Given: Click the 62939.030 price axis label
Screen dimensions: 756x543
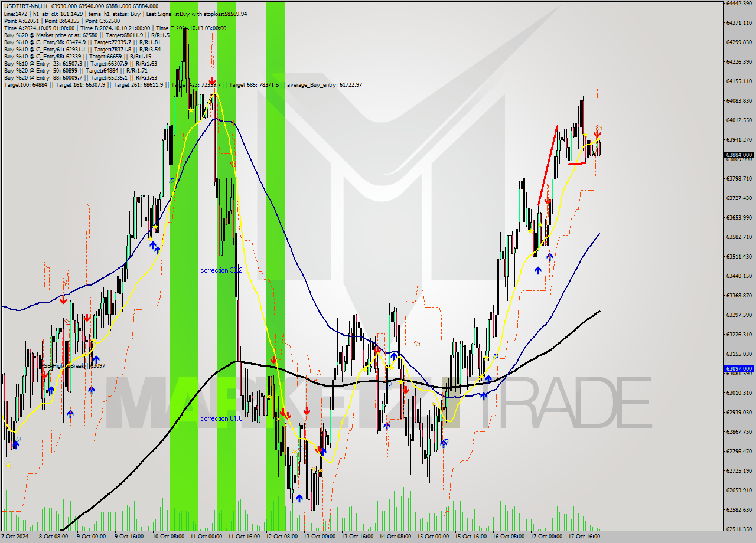Looking at the screenshot, I should 739,412.
